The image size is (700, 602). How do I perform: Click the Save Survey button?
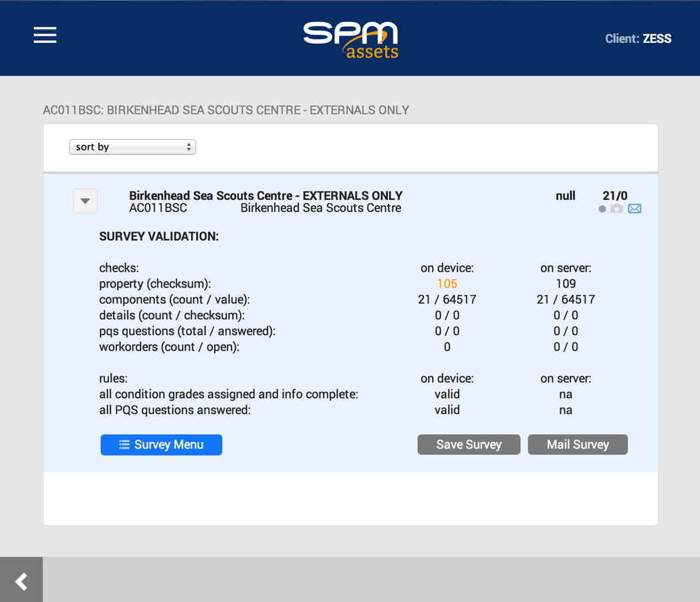pyautogui.click(x=469, y=445)
